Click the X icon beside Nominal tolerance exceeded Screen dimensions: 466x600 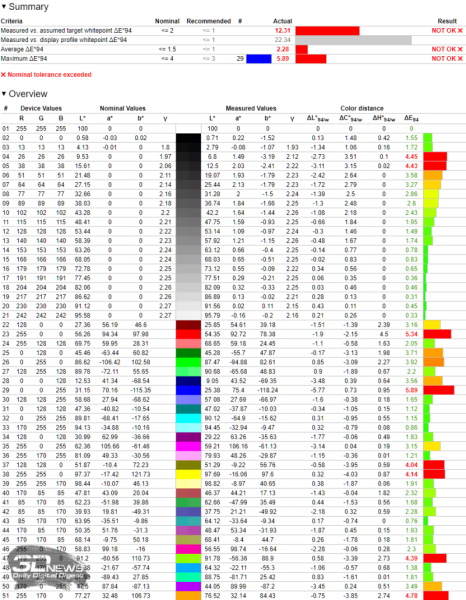pos(3,75)
